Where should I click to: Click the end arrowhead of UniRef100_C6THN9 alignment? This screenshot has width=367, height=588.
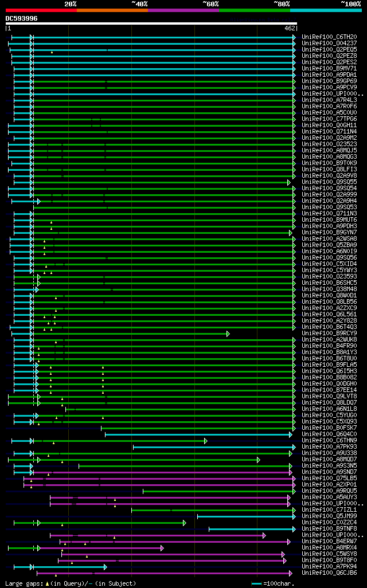(x=206, y=441)
